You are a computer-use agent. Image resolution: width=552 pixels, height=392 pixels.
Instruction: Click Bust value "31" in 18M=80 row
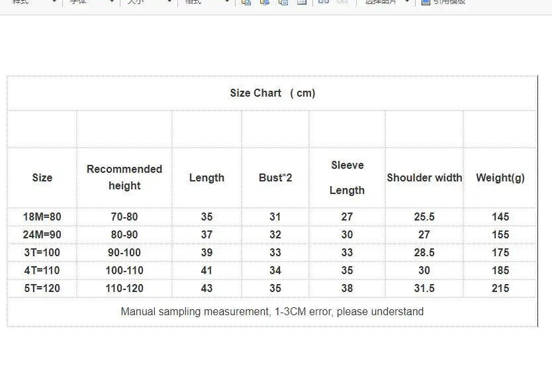(275, 217)
